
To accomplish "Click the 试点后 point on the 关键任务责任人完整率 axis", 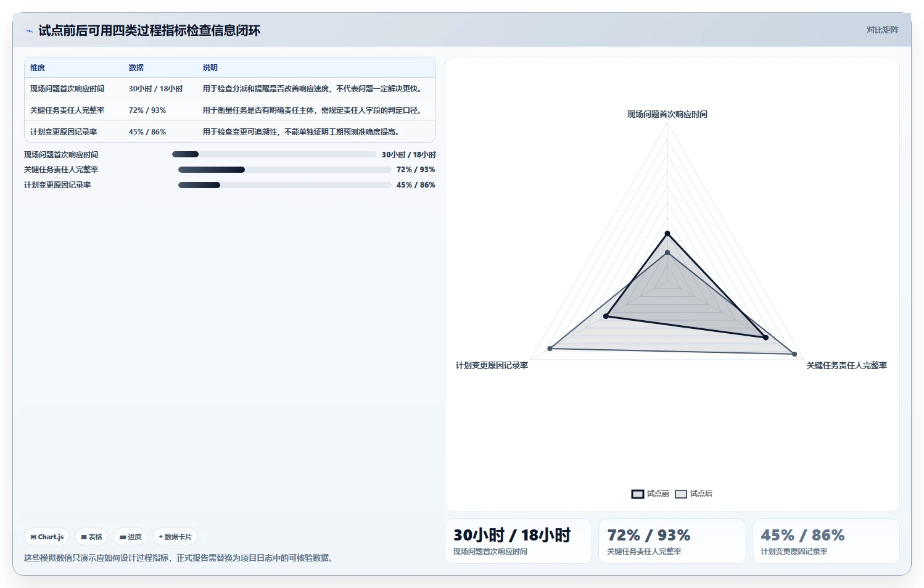I will point(794,354).
